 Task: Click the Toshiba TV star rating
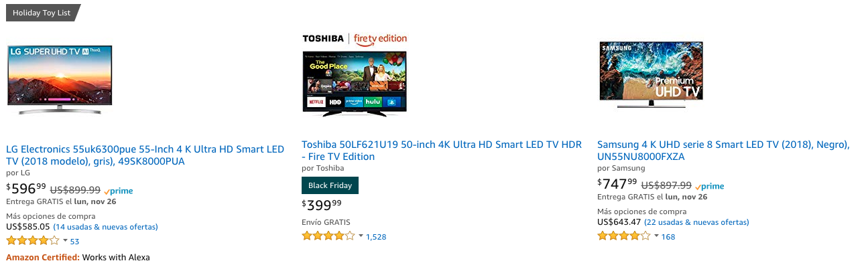click(328, 236)
